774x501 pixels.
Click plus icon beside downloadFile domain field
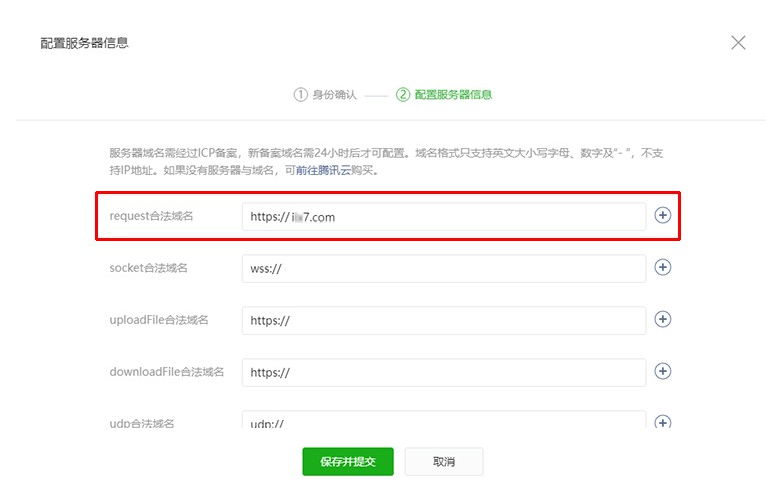pyautogui.click(x=662, y=371)
